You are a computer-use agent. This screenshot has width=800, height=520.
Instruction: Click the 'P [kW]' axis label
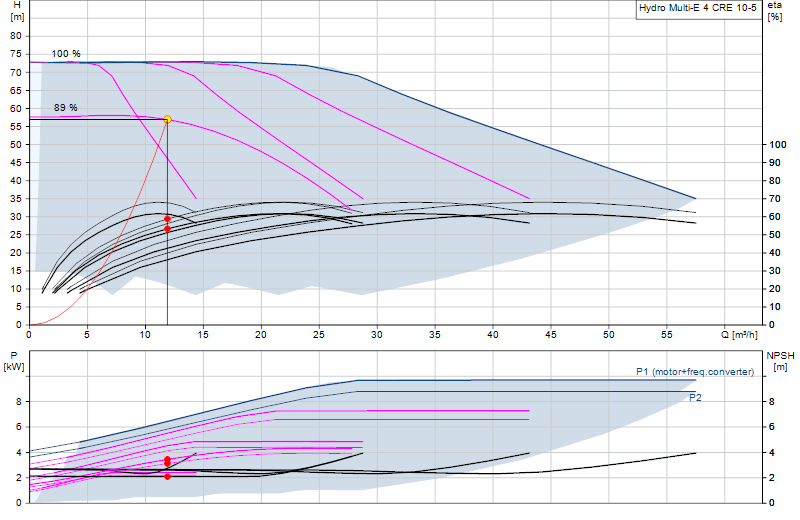click(x=14, y=361)
